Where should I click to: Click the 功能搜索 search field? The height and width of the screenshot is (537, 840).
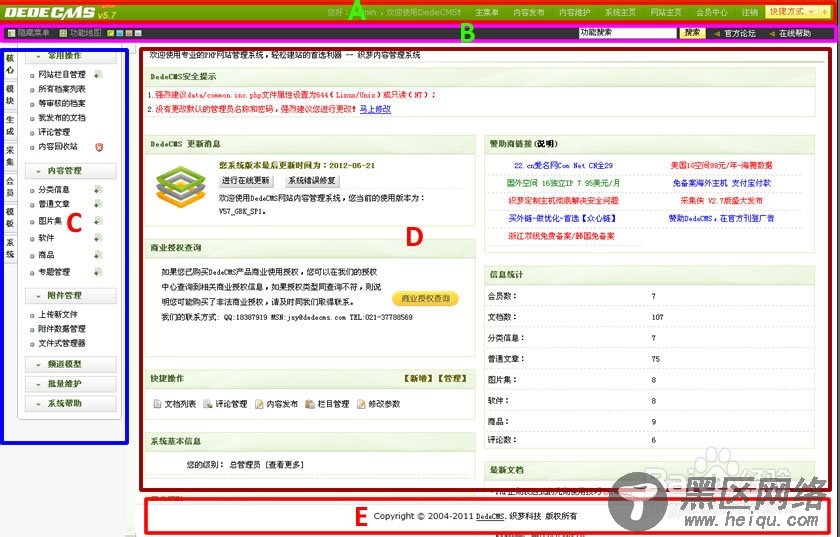click(628, 33)
